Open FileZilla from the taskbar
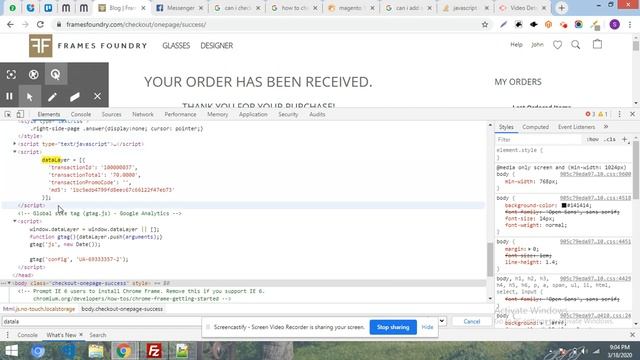 (x=153, y=351)
